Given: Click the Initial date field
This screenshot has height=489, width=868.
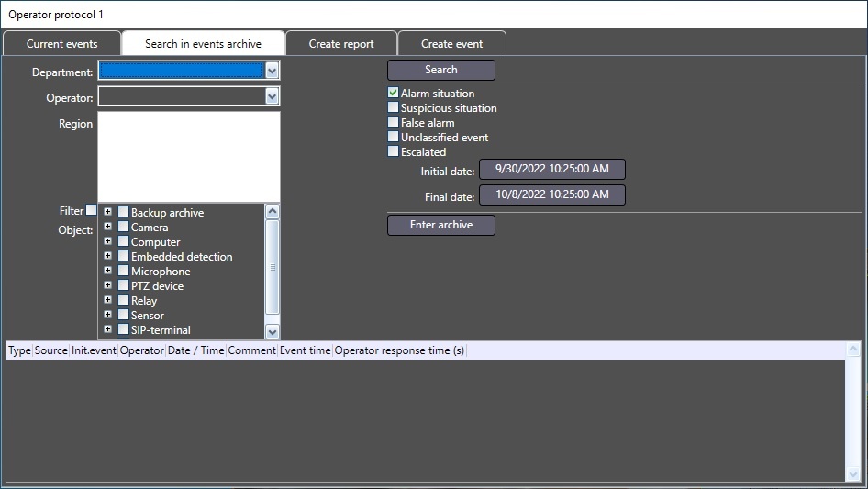Looking at the screenshot, I should pos(551,169).
